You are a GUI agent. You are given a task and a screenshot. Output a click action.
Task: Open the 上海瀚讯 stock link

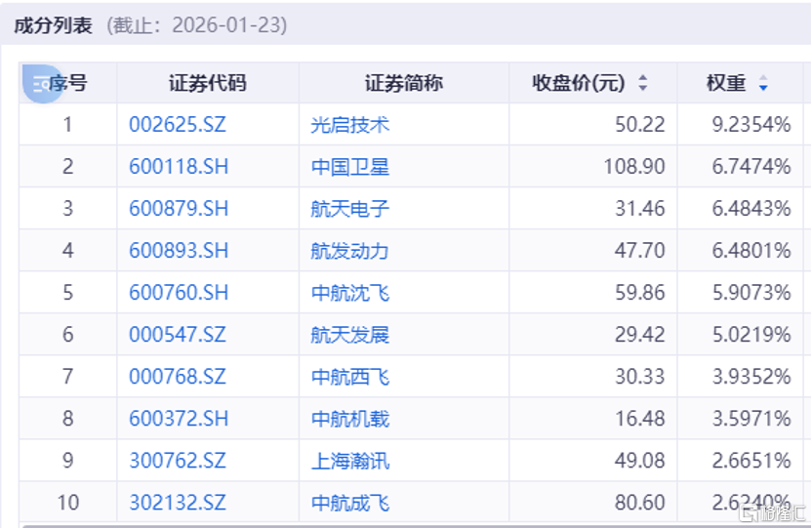350,461
